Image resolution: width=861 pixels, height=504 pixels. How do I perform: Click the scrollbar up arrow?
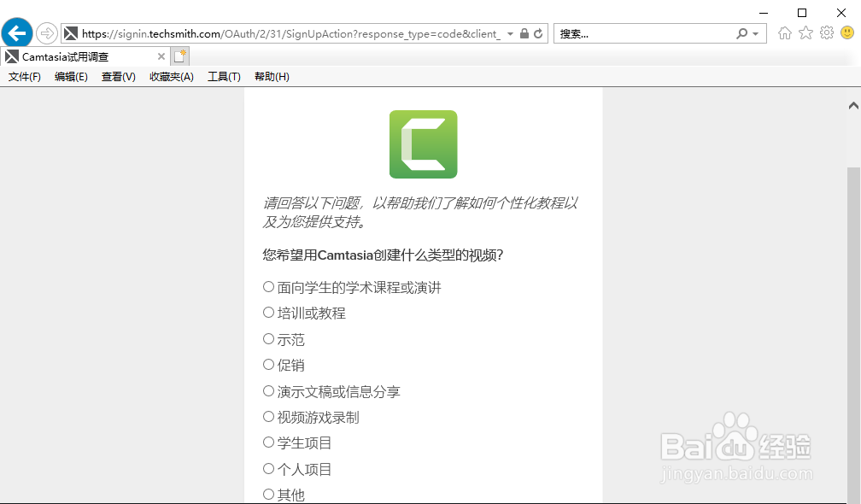(x=853, y=105)
